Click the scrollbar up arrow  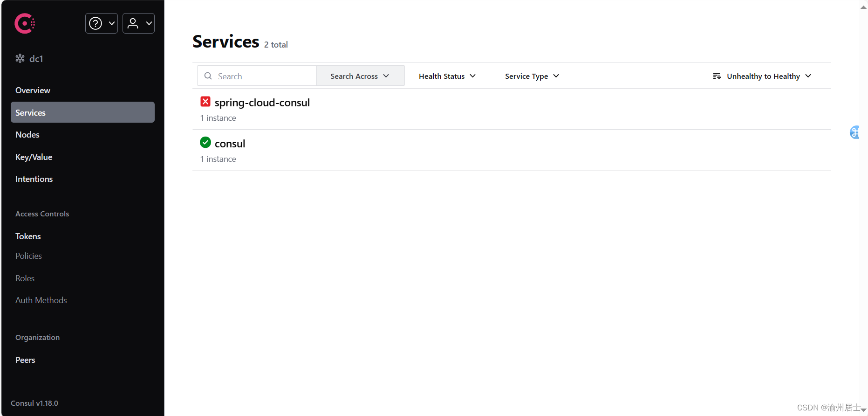click(863, 7)
